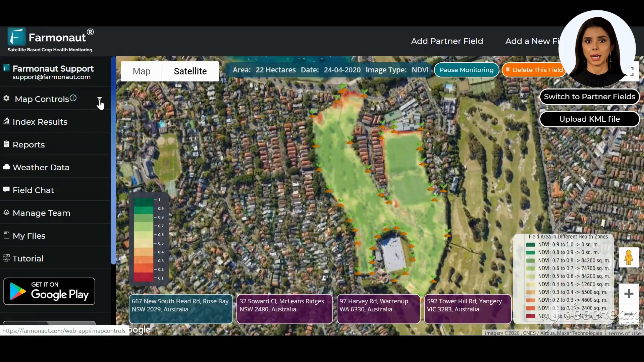Click the Street View pegman icon
The height and width of the screenshot is (362, 644).
tap(629, 257)
